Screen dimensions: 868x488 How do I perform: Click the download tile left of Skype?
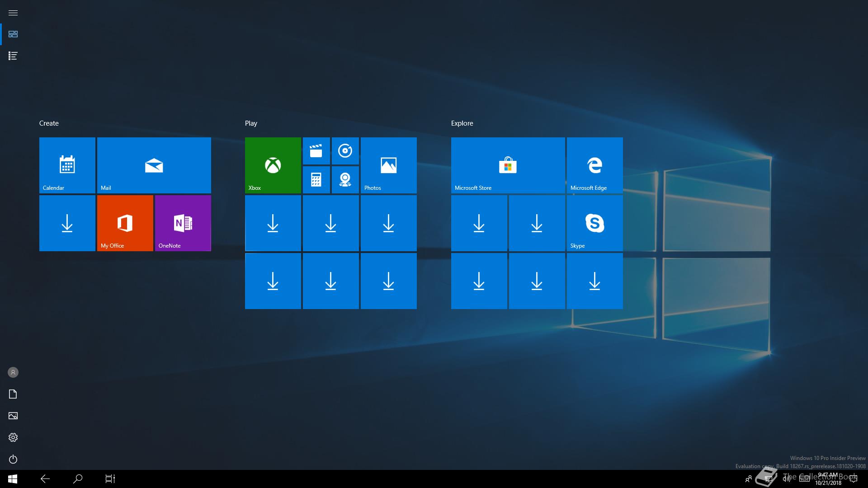coord(537,223)
